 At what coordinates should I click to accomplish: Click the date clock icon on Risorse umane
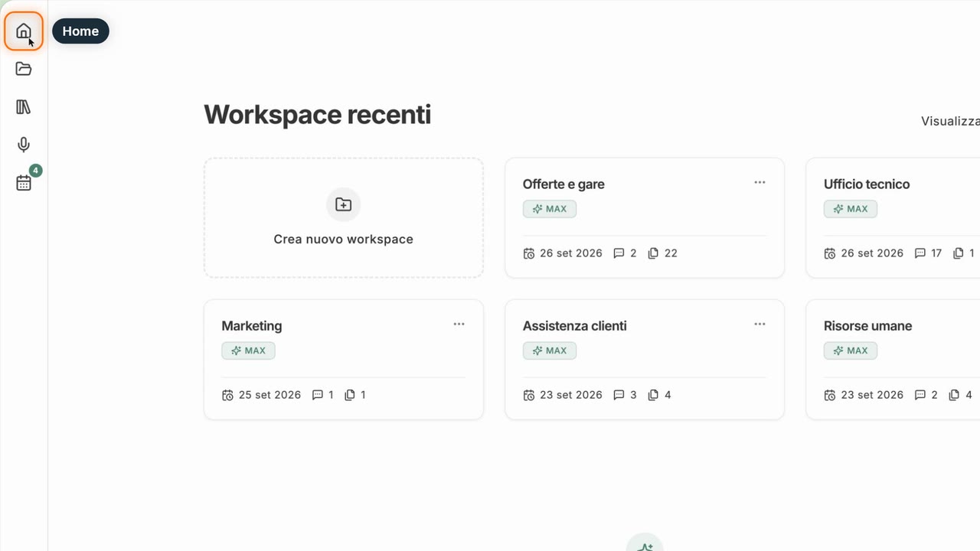tap(830, 395)
